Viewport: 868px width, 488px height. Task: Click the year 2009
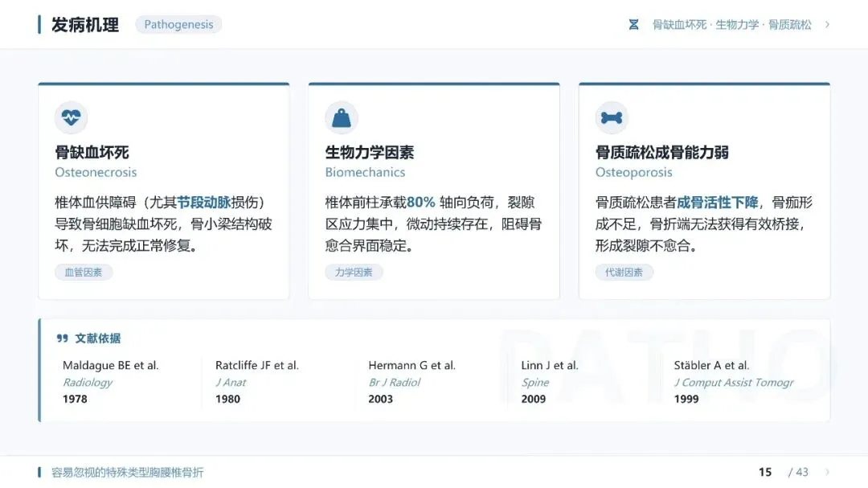coord(533,399)
